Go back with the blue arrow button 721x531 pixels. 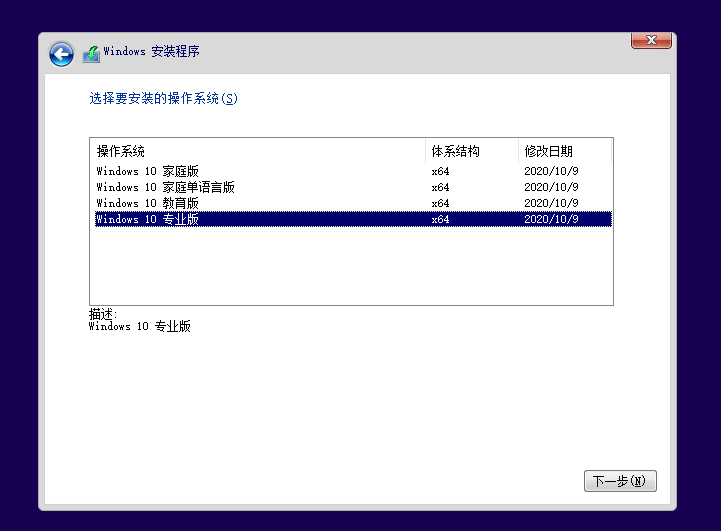[x=61, y=54]
